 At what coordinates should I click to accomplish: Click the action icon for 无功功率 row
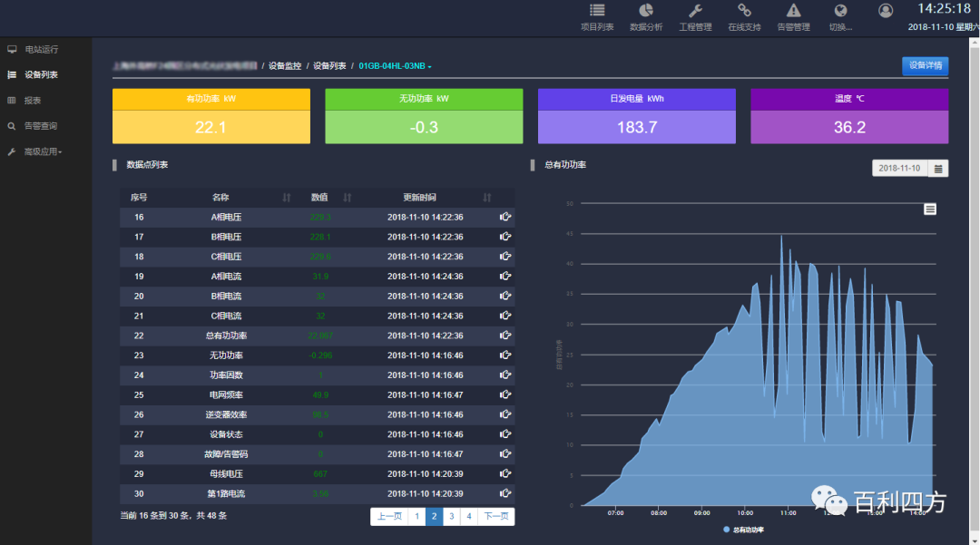tap(505, 355)
